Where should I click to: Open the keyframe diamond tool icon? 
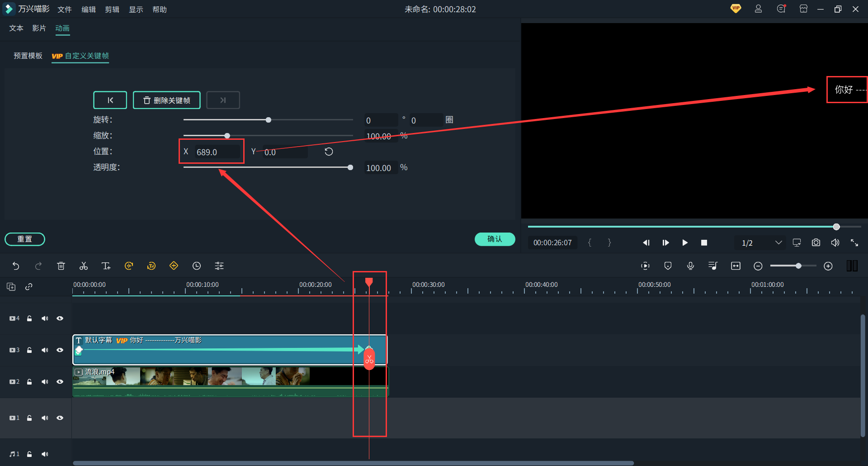[x=174, y=266]
